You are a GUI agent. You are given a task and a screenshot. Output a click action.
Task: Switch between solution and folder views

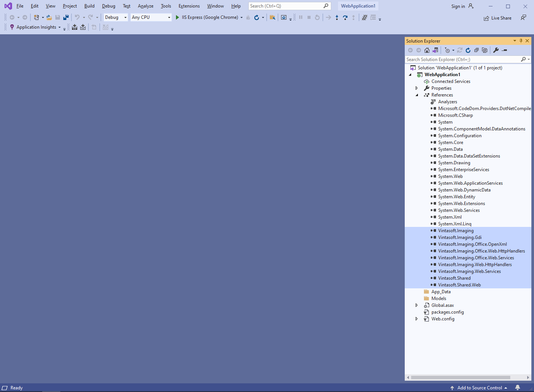point(436,50)
